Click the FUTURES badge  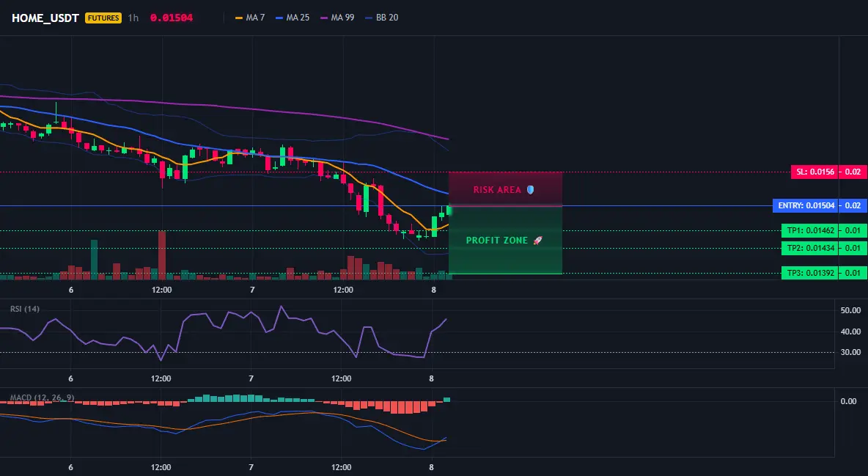103,18
